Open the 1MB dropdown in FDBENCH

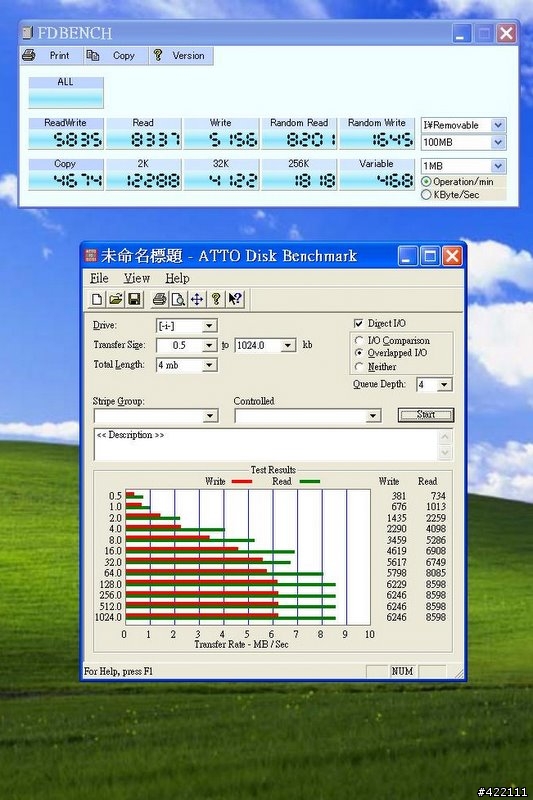point(498,166)
